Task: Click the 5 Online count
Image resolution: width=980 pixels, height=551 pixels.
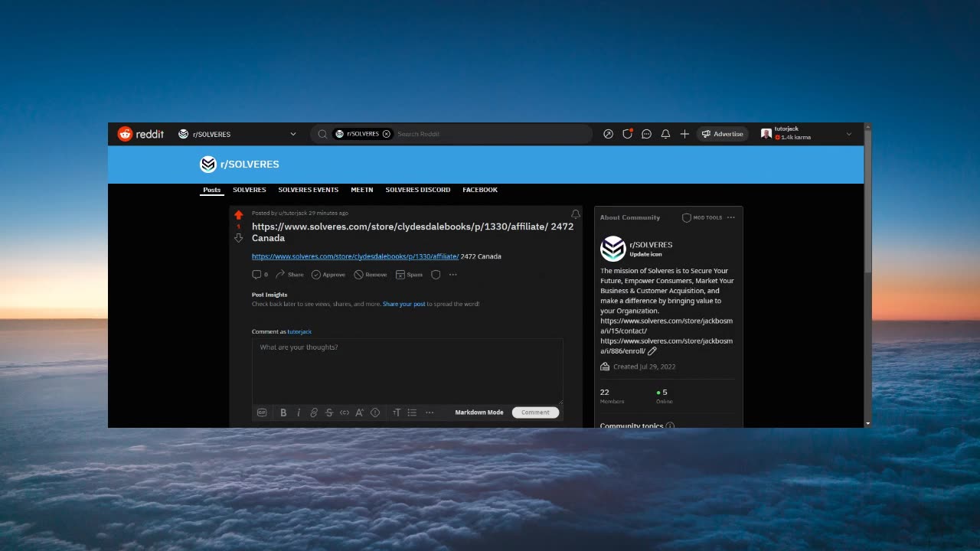Action: (663, 396)
